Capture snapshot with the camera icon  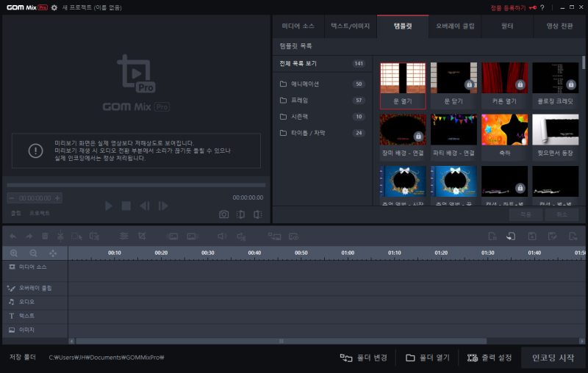tap(224, 214)
